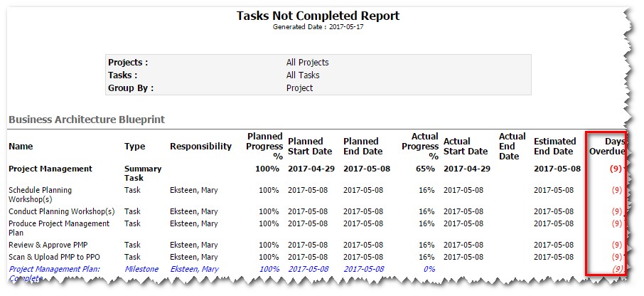Click the Name column header
644x296 pixels.
pyautogui.click(x=21, y=147)
